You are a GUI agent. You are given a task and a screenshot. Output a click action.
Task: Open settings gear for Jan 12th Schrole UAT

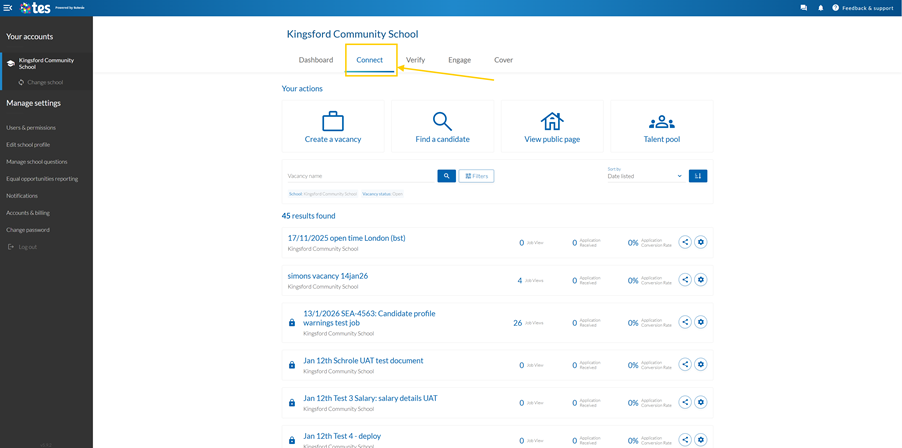(x=700, y=365)
